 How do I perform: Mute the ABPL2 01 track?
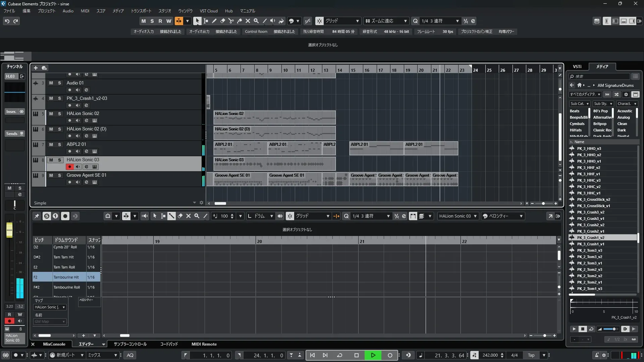click(51, 144)
